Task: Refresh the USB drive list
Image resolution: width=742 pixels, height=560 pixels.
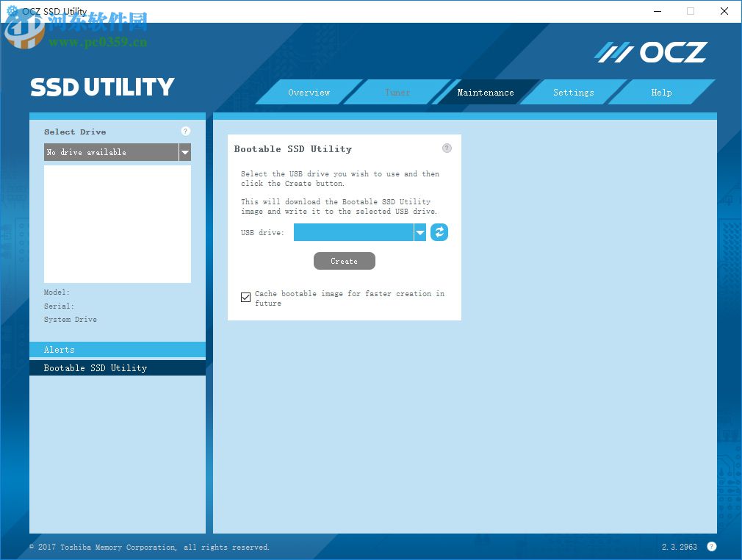Action: point(439,232)
